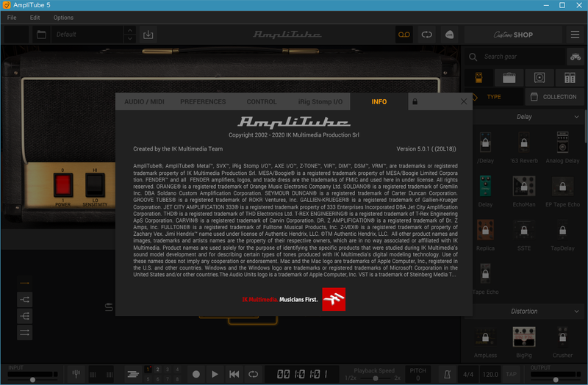588x385 pixels.
Task: Switch to the AUDIO / MIDI tab
Action: (144, 101)
